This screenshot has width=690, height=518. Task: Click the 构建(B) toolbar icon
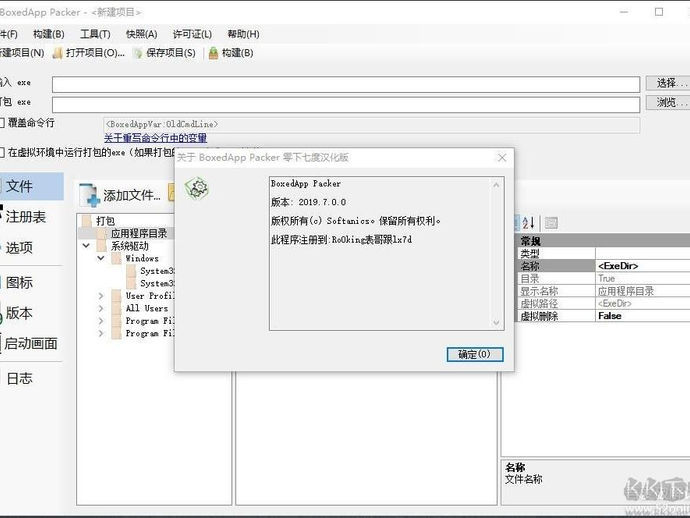213,53
